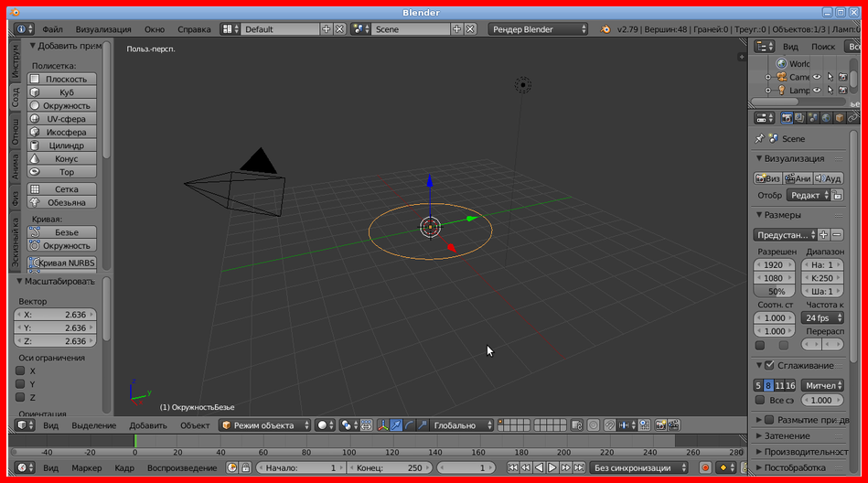Add a UV-сфера mesh
Screen dimensions: 868x483
[x=61, y=119]
